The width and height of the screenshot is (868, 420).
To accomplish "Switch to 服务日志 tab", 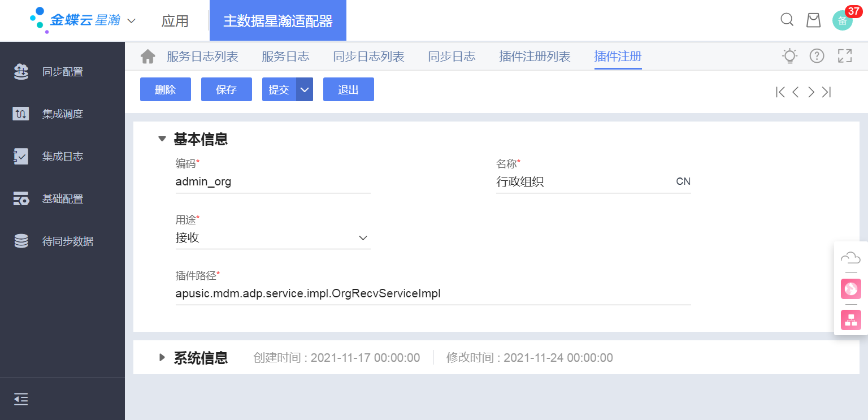I will 285,57.
